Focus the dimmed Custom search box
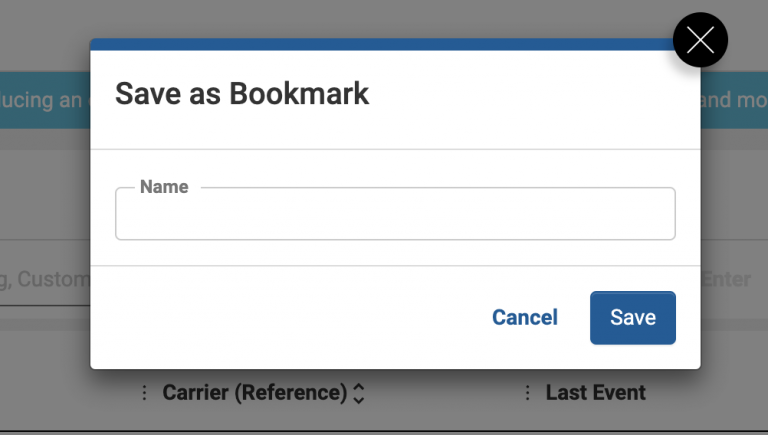Screen dimensions: 768x435 [x=45, y=279]
